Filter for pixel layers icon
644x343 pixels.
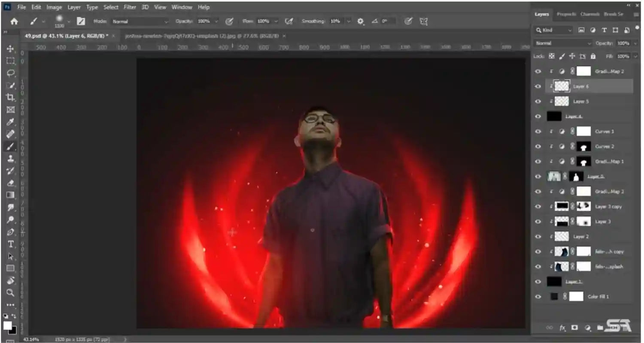[x=581, y=30]
